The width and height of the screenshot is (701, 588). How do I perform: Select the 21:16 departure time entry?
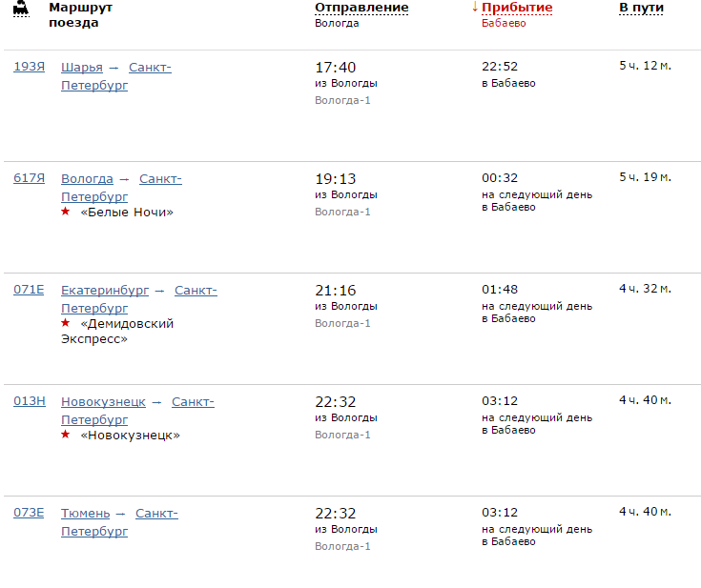(336, 291)
